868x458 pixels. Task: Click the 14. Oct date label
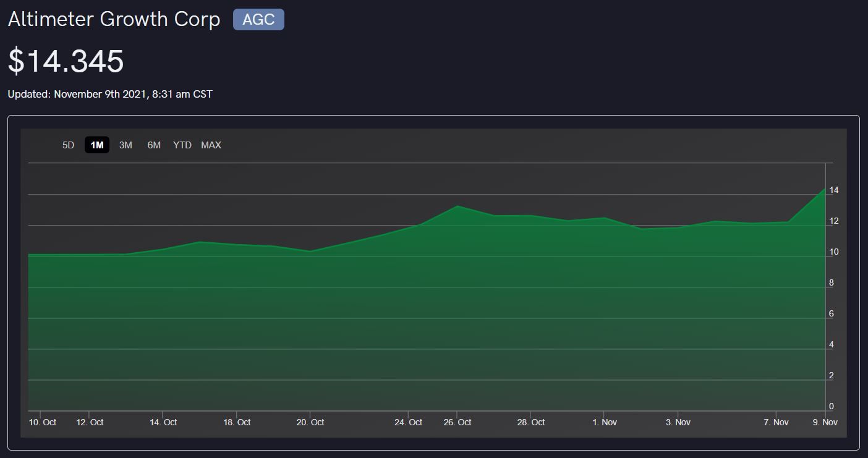[163, 422]
